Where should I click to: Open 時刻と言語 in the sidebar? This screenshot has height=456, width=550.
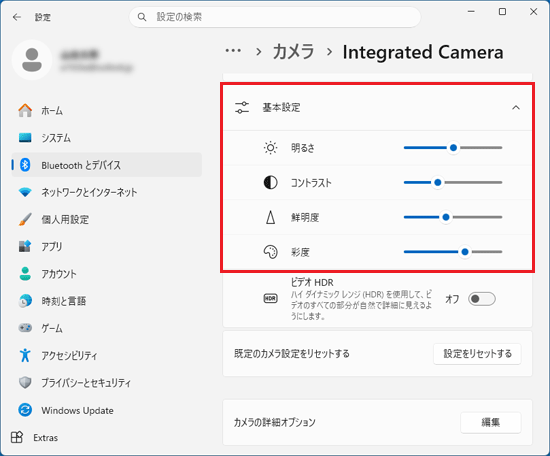point(107,301)
